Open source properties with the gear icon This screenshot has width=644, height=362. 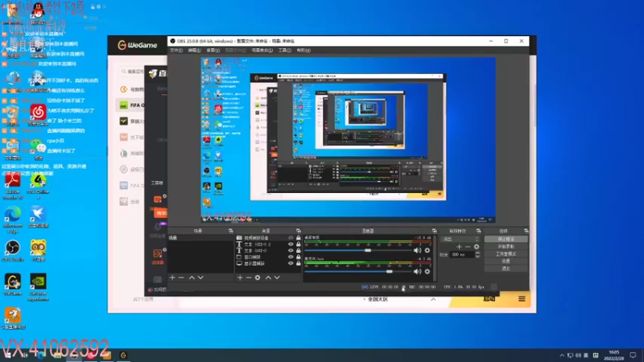click(x=258, y=278)
